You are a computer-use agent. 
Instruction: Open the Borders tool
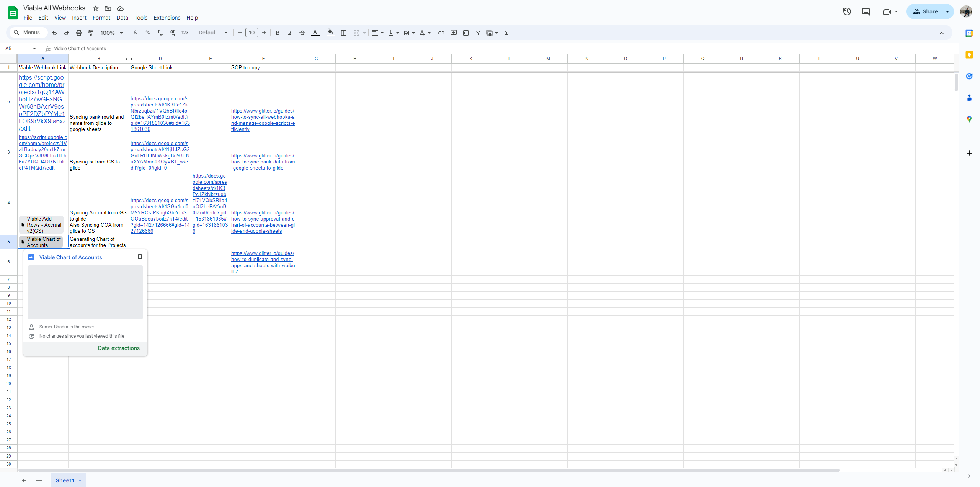[344, 33]
